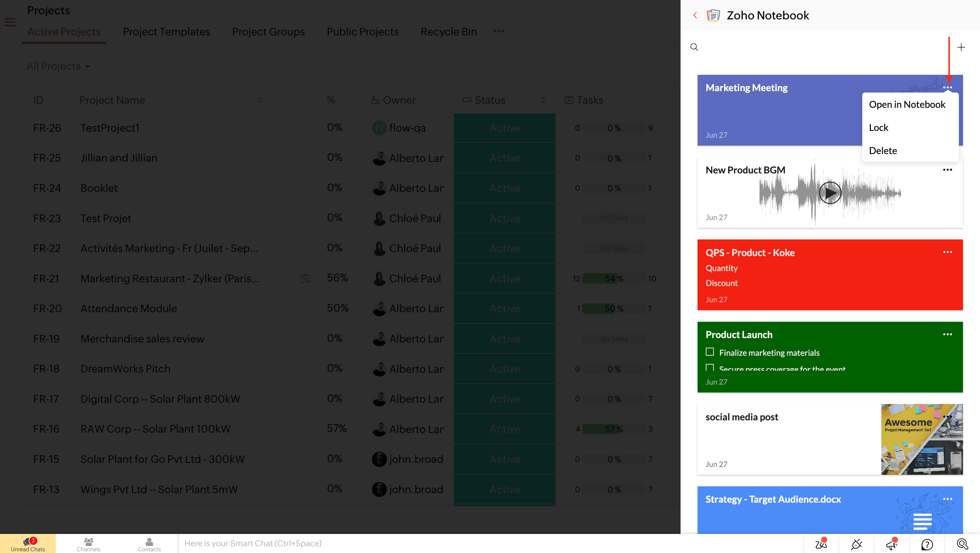Click Merchandise sales review project name
Viewport: 980px width, 553px height.
pos(142,338)
